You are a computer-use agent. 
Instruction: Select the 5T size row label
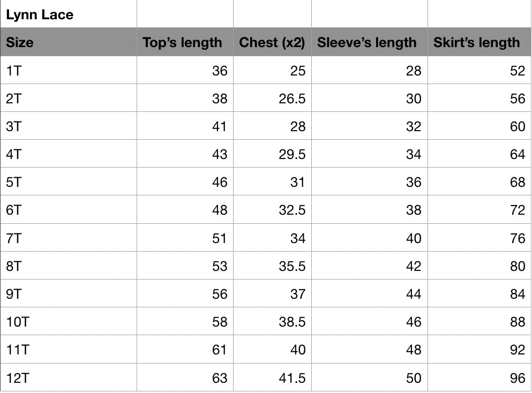(x=14, y=183)
